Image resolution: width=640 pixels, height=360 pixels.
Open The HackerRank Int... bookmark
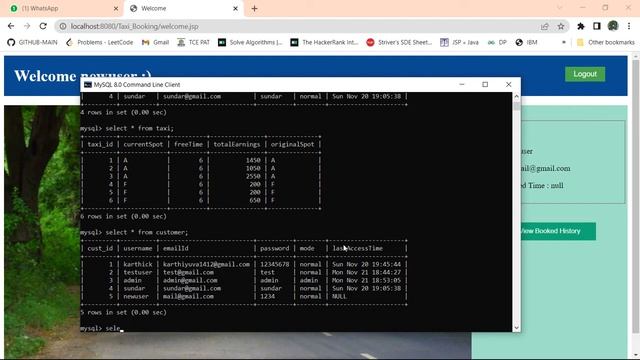point(324,42)
